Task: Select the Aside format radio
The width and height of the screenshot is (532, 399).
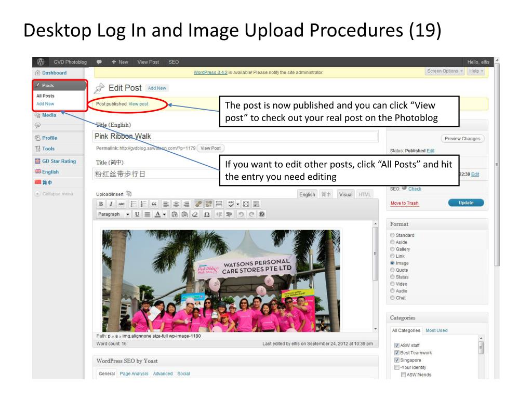Action: point(392,242)
